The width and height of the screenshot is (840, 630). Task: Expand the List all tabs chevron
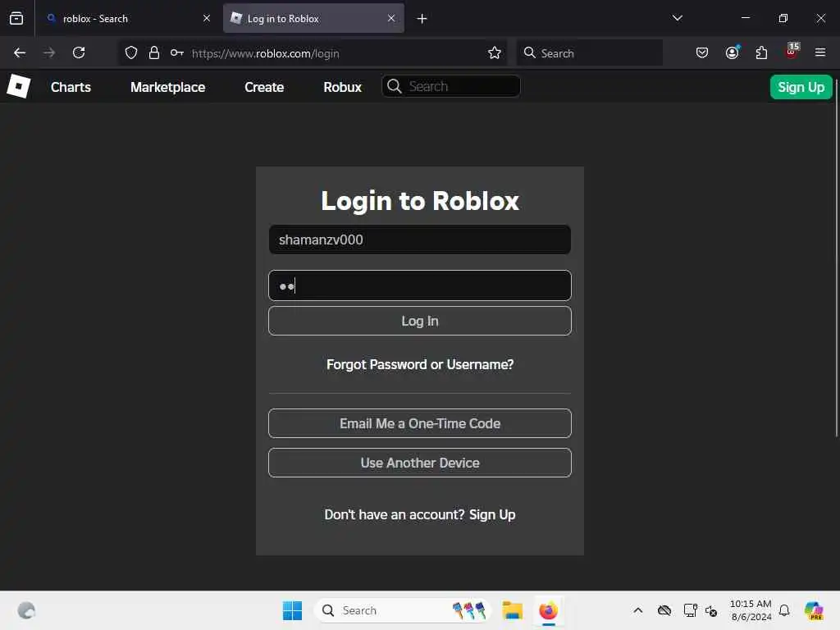point(677,18)
